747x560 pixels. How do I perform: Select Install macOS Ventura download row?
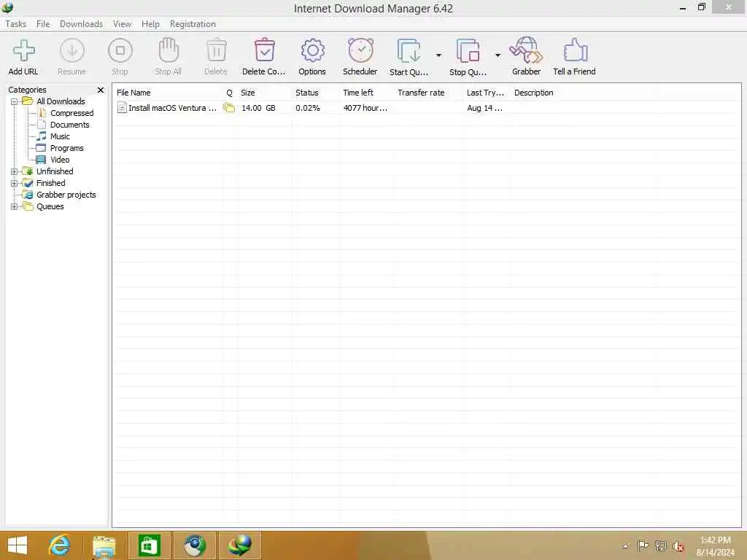pyautogui.click(x=426, y=108)
